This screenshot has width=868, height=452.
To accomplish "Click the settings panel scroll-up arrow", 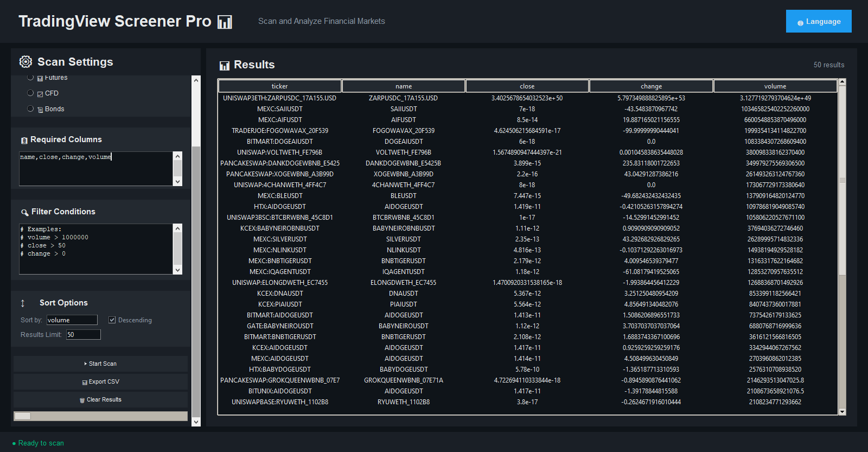I will click(x=196, y=80).
